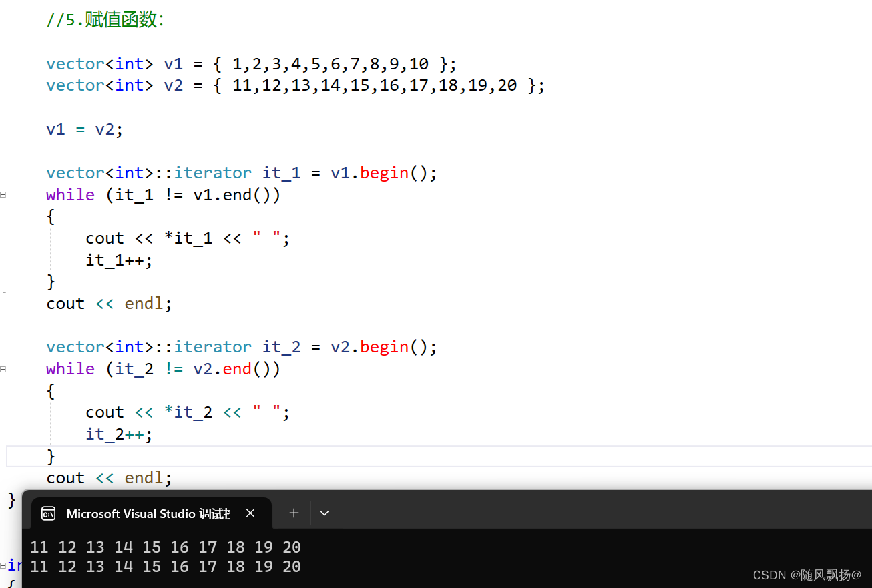Collapse the while (it_1 != v1.end()) block
Screen dimensions: 872x588
[x=3, y=195]
